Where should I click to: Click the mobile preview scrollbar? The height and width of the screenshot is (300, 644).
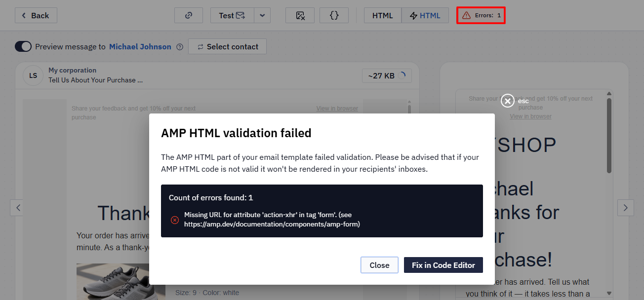click(x=609, y=136)
